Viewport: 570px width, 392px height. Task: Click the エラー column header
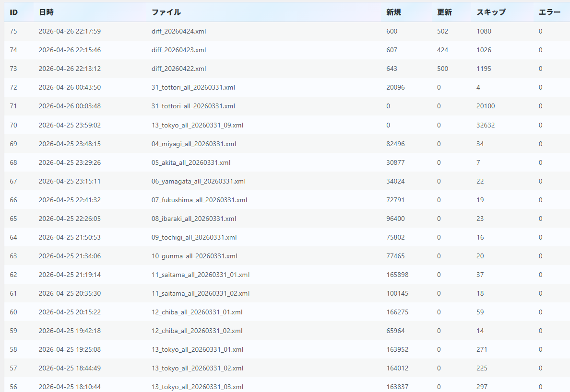click(x=550, y=12)
